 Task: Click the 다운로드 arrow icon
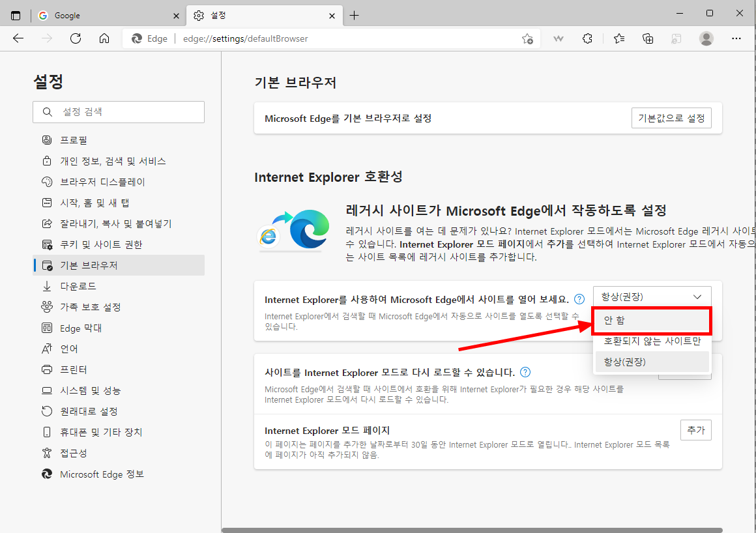point(47,286)
